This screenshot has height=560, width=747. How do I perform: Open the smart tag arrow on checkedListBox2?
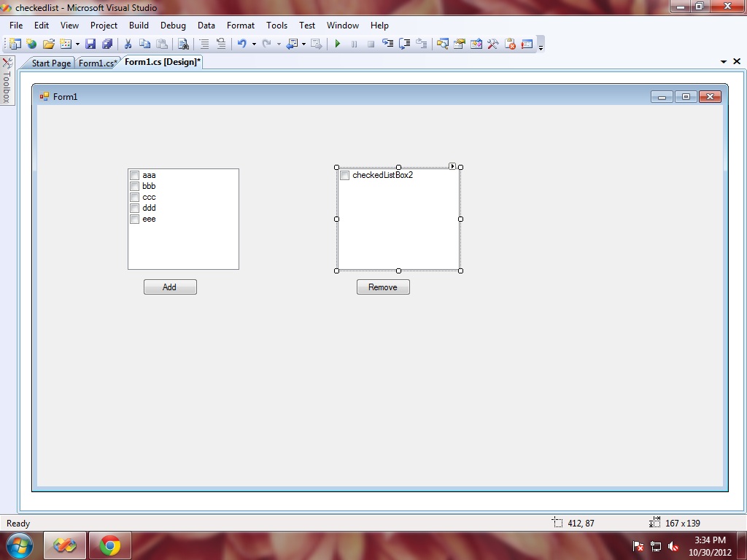452,166
